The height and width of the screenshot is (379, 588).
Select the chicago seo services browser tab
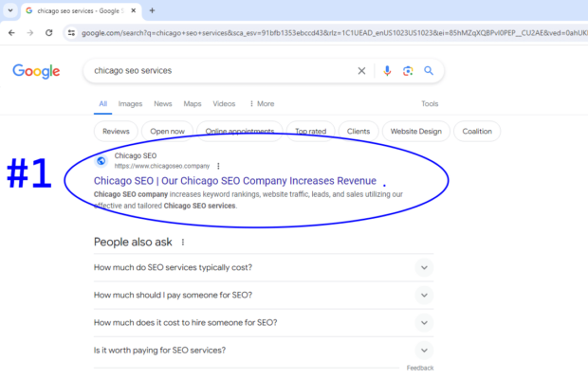point(81,10)
